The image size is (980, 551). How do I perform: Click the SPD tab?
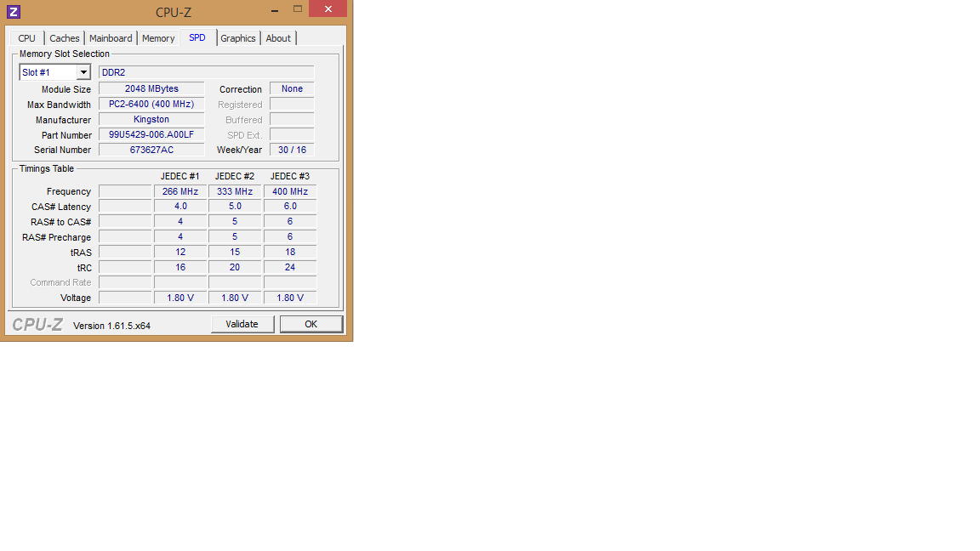pyautogui.click(x=197, y=37)
